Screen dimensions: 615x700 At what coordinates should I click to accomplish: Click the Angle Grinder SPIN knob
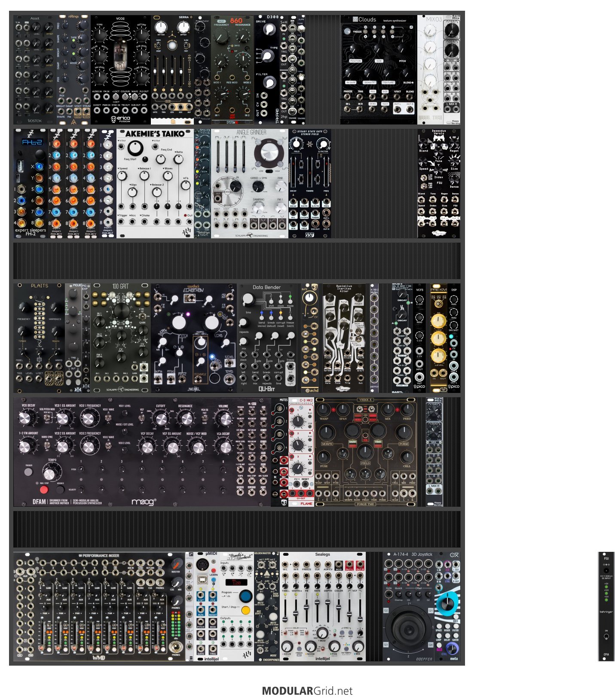(x=269, y=152)
